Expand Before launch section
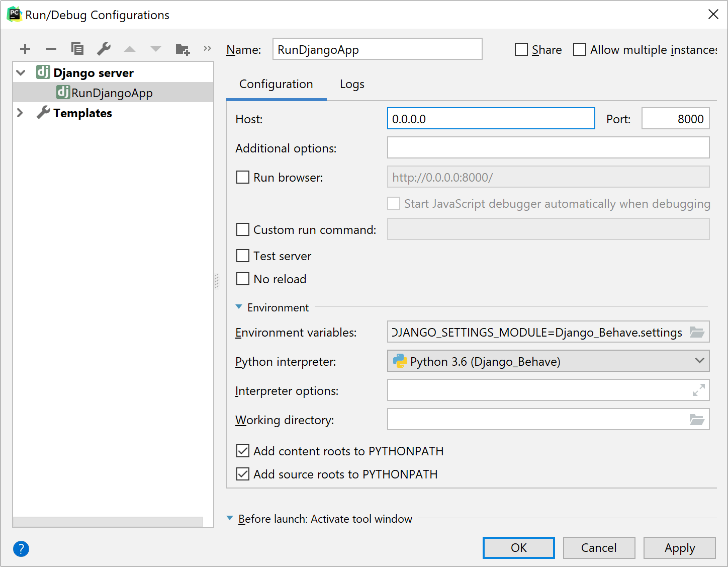This screenshot has height=567, width=728. (x=230, y=518)
